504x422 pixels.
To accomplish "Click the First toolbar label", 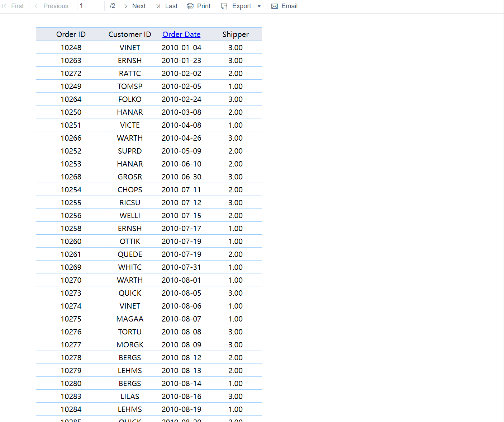I will [x=17, y=6].
